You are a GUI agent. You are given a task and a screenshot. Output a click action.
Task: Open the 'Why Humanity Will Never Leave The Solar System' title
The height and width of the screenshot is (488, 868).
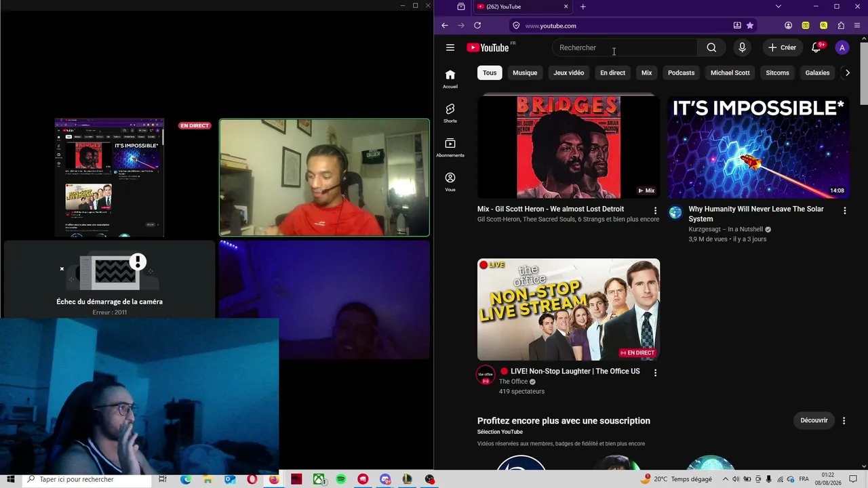tap(756, 214)
